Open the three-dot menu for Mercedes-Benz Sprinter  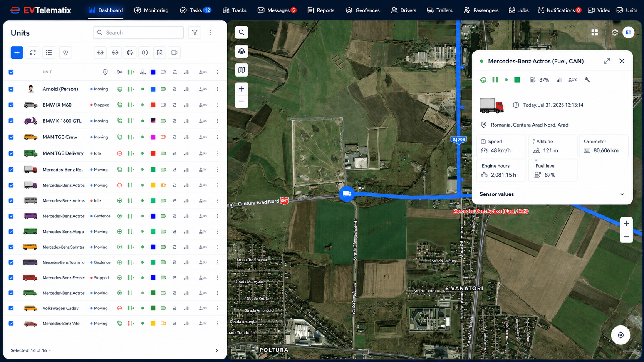point(218,247)
